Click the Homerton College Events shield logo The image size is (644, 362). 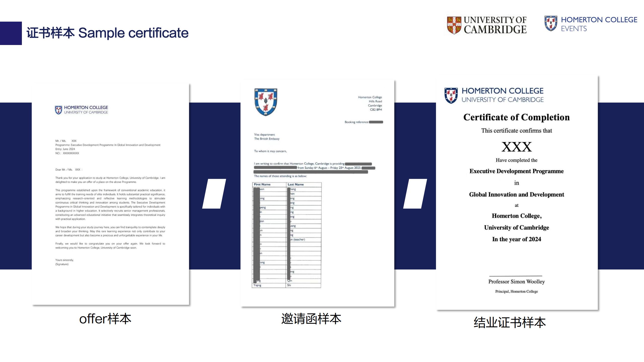[551, 23]
